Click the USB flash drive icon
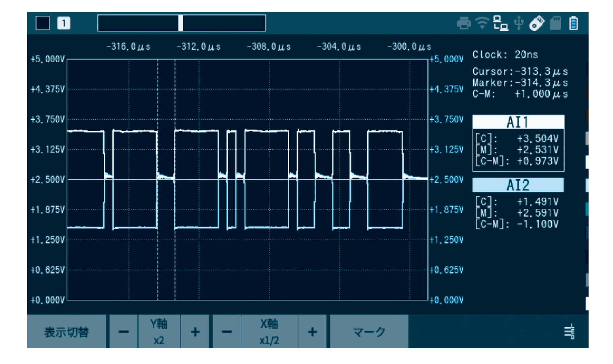 tap(537, 23)
